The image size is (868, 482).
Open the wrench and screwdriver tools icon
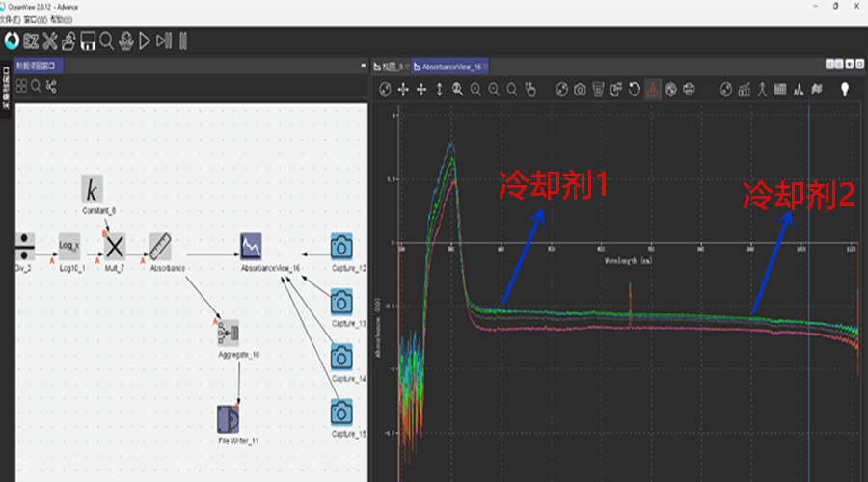[x=50, y=40]
